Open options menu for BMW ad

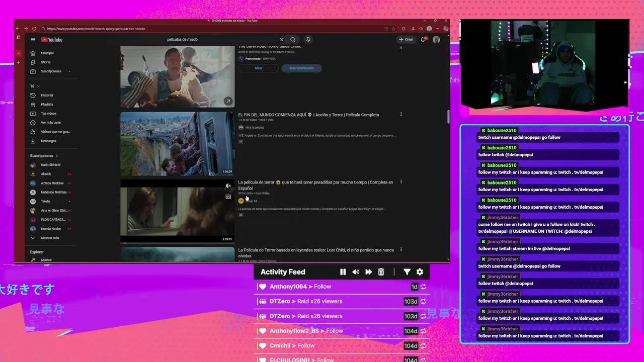pos(401,47)
